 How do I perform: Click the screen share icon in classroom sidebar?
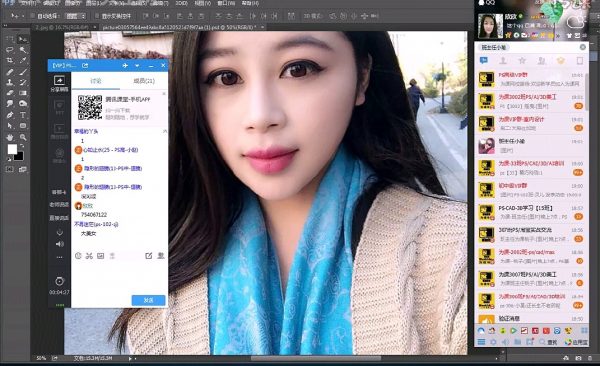point(59,80)
